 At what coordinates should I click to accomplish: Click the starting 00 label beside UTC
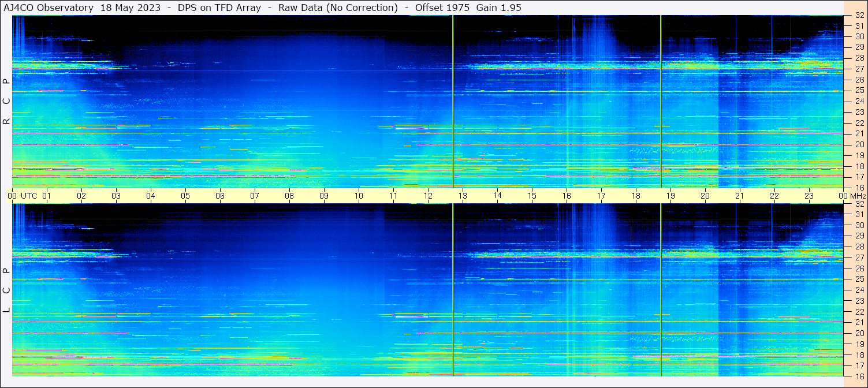pyautogui.click(x=12, y=196)
